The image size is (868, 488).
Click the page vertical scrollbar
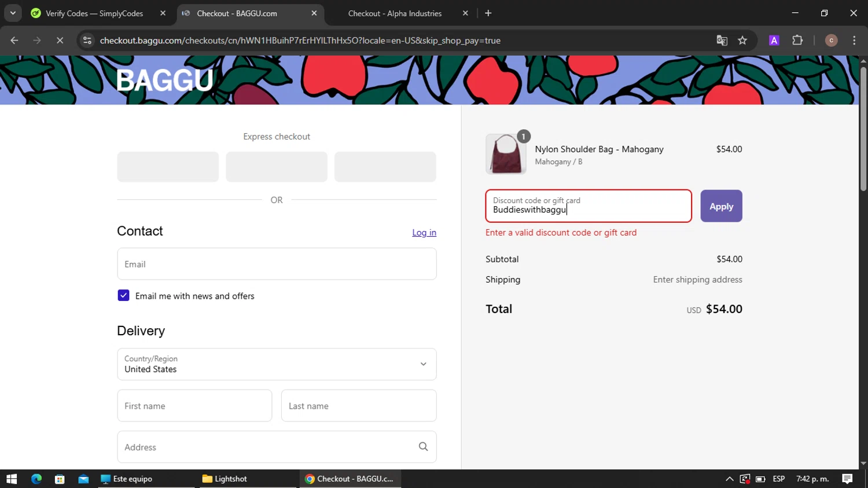click(863, 129)
